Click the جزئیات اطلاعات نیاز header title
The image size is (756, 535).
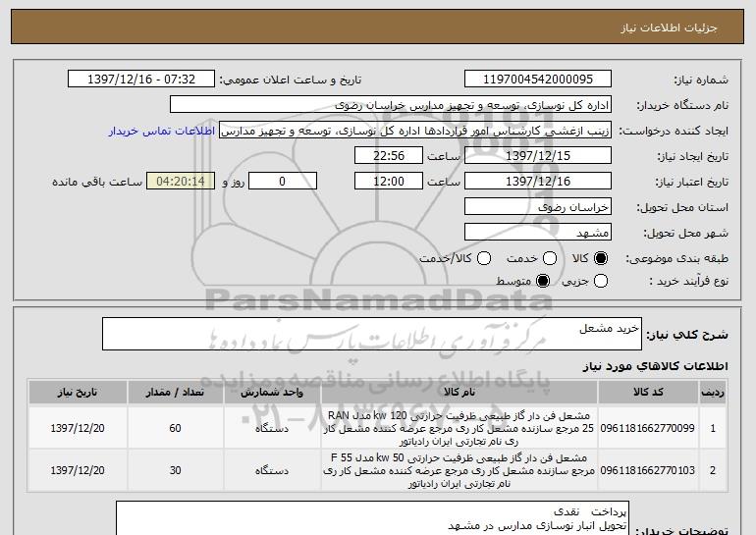click(669, 27)
